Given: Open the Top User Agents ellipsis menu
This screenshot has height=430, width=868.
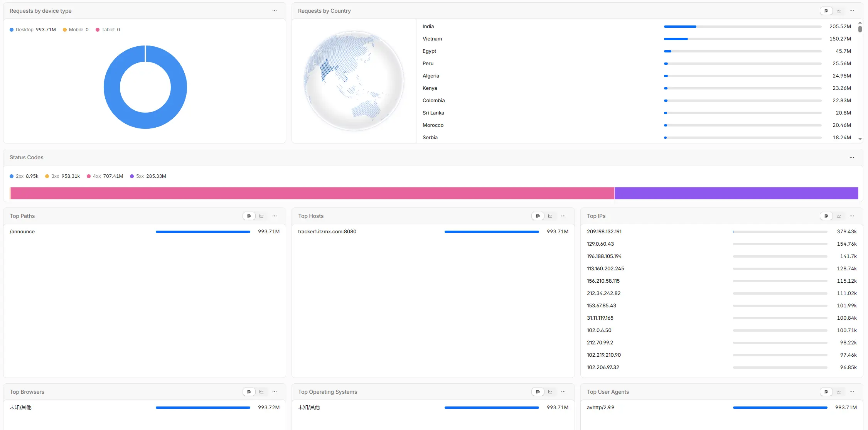Looking at the screenshot, I should pos(852,392).
